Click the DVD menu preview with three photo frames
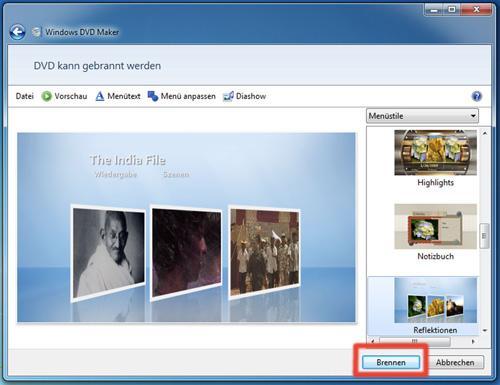This screenshot has height=385, width=500. pos(186,227)
